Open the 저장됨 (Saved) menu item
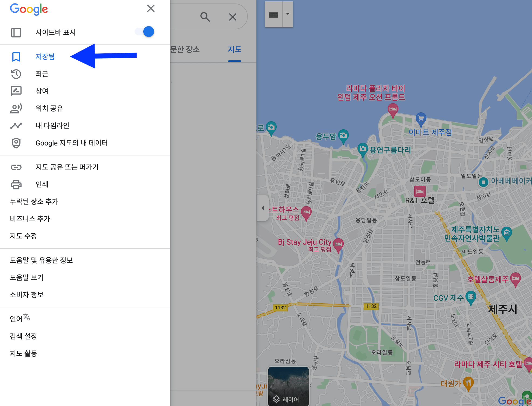 [x=45, y=57]
